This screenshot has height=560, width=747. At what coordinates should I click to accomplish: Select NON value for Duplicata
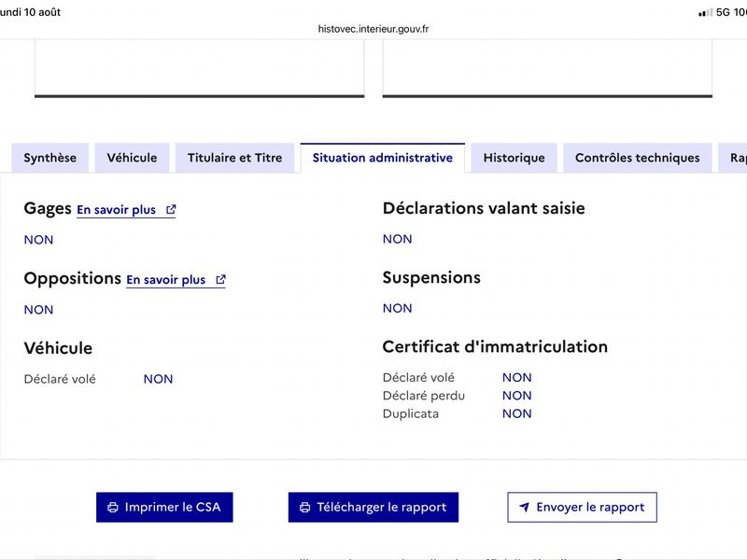(517, 413)
